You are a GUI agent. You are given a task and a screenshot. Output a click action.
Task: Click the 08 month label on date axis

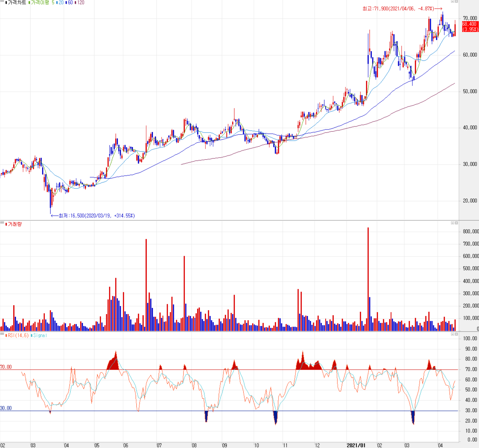click(194, 445)
